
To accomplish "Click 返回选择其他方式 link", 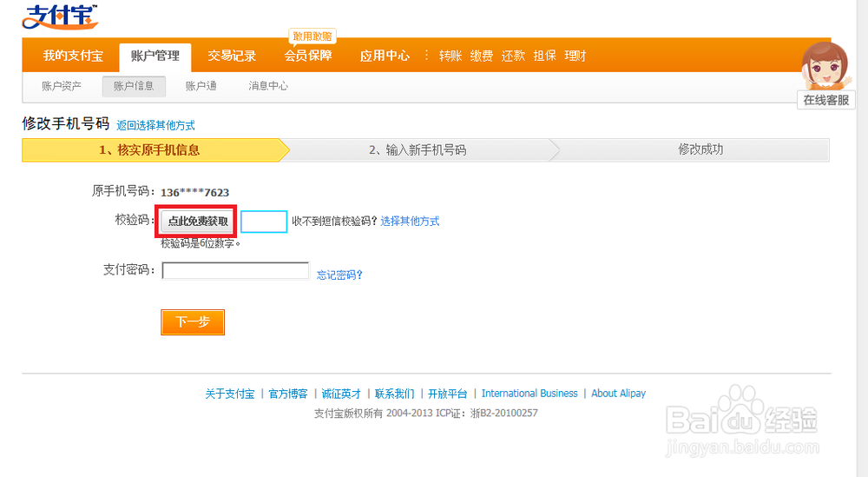I will click(x=155, y=125).
